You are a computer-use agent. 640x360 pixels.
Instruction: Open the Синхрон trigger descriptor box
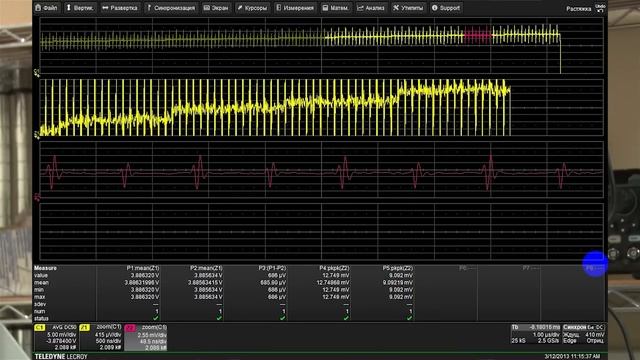(584, 334)
